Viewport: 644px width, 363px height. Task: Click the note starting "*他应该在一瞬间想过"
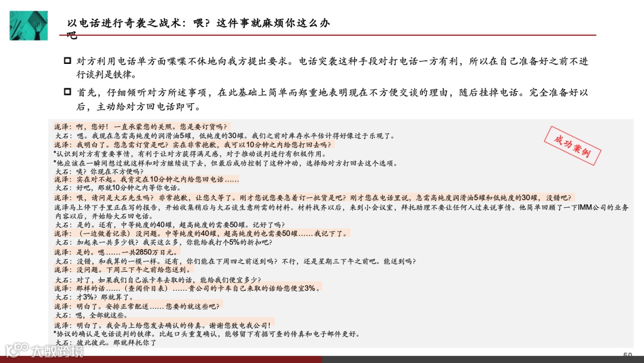point(226,163)
